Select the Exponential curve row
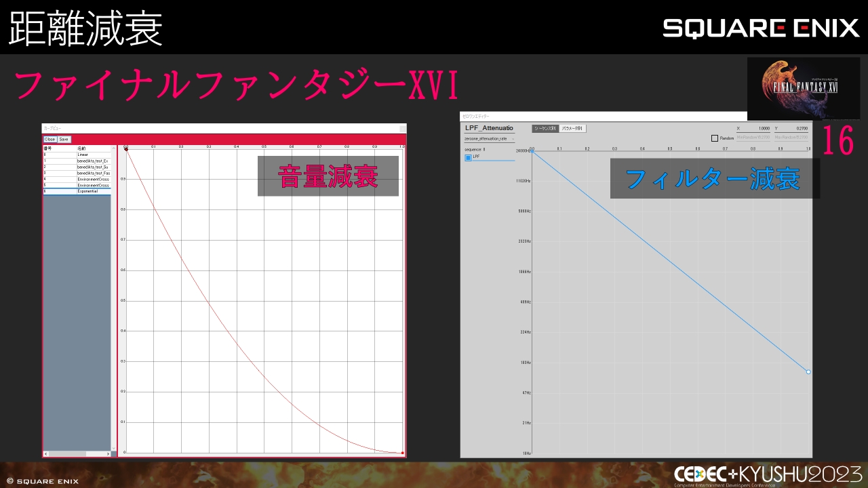The height and width of the screenshot is (488, 868). pos(77,192)
